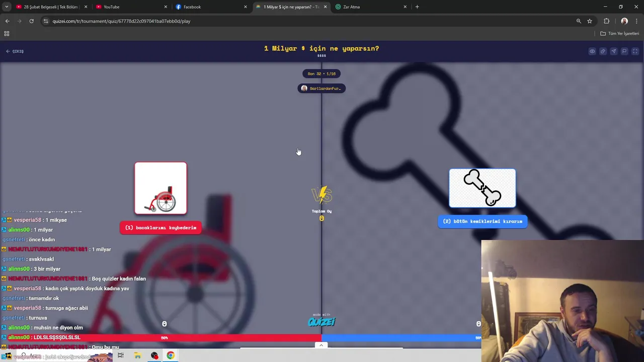Viewport: 644px width, 362px height.
Task: Click chat message 'svaklvsakl'
Action: 41,259
